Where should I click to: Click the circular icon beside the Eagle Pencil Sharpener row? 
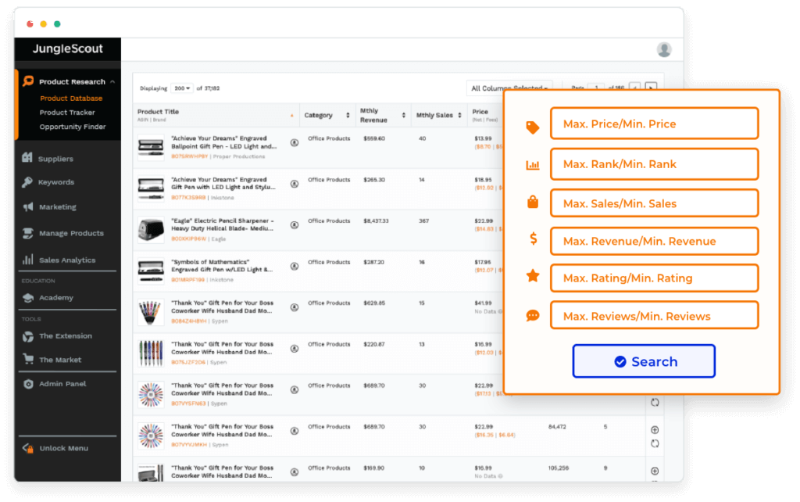pos(294,225)
